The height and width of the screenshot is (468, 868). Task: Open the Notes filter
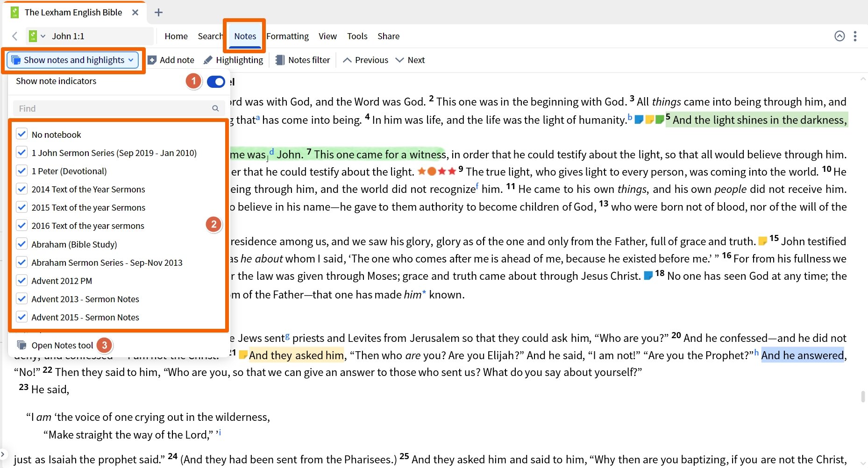coord(303,60)
